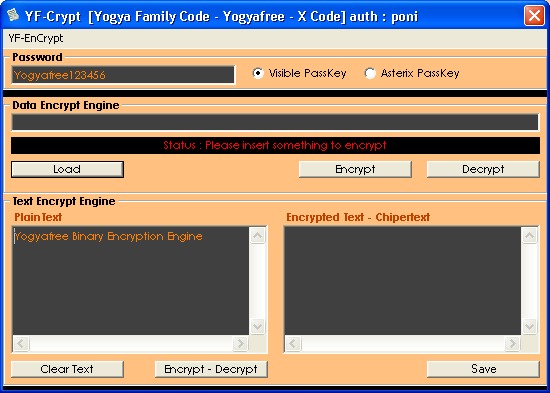
Task: Click the Decrypt button
Action: pos(483,169)
